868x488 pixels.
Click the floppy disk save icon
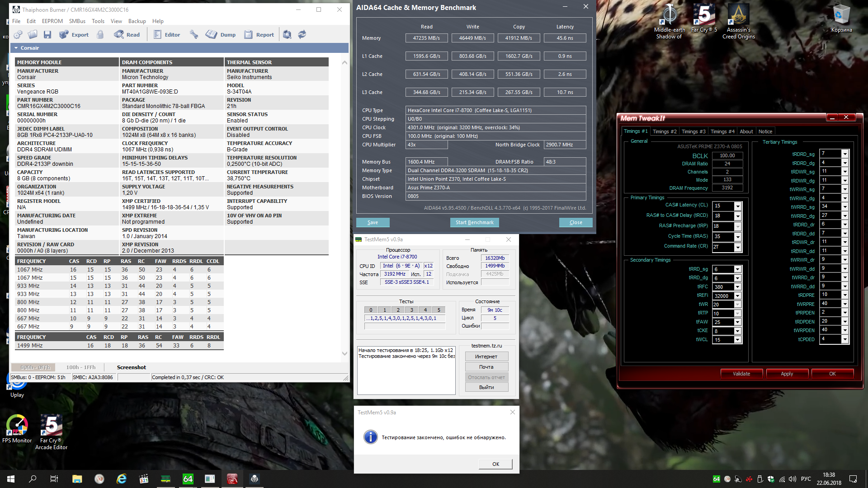click(47, 35)
